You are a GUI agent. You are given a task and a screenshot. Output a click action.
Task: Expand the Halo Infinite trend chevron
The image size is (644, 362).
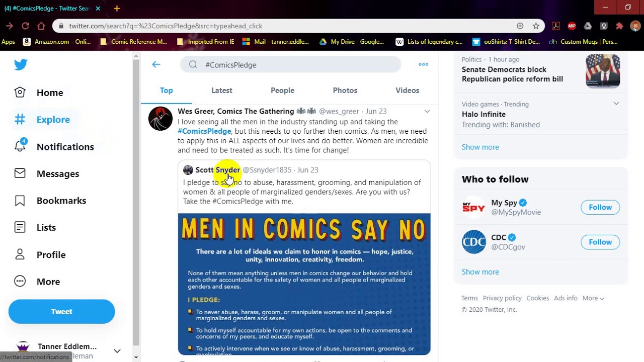point(616,104)
